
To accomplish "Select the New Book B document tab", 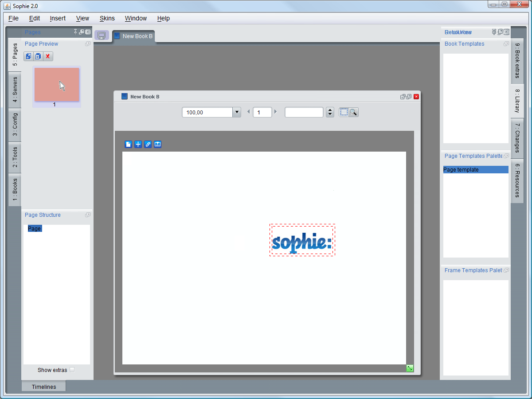I will click(133, 36).
